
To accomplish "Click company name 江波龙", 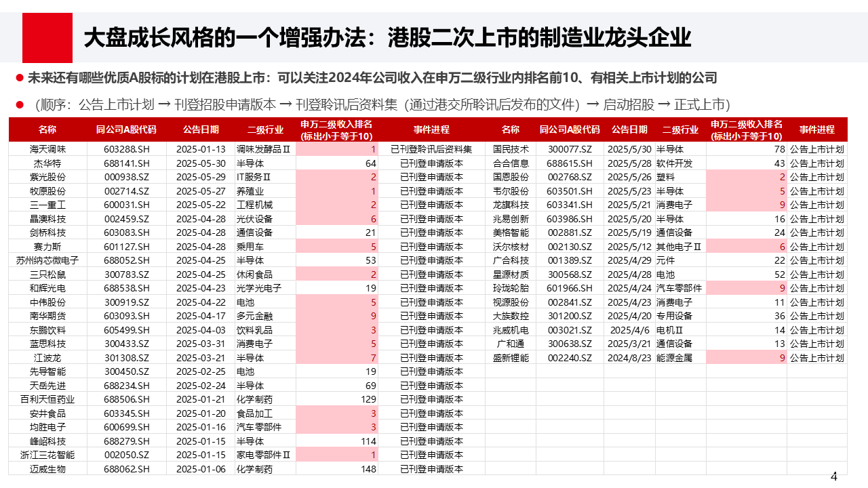I will [x=48, y=358].
